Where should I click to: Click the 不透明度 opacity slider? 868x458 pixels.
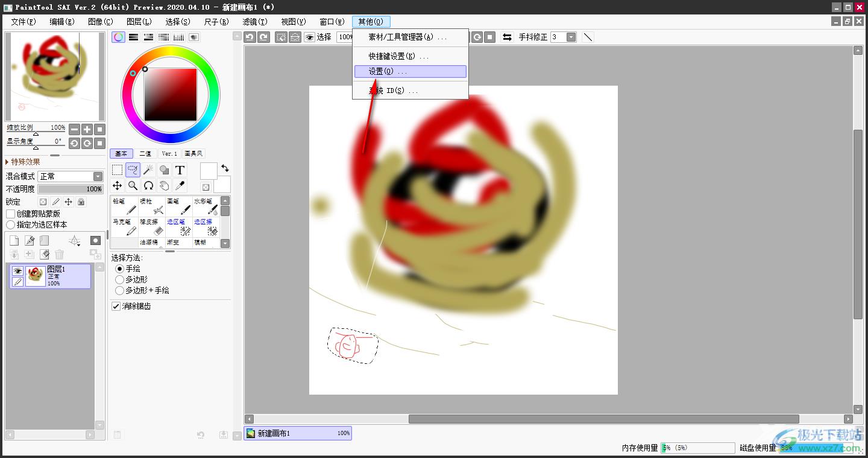pyautogui.click(x=71, y=189)
